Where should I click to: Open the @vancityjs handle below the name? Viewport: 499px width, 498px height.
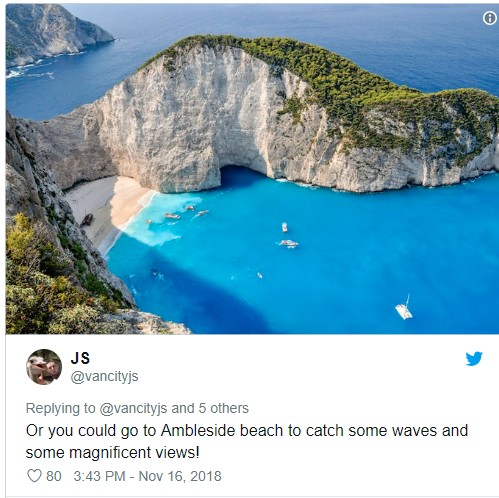coord(104,376)
